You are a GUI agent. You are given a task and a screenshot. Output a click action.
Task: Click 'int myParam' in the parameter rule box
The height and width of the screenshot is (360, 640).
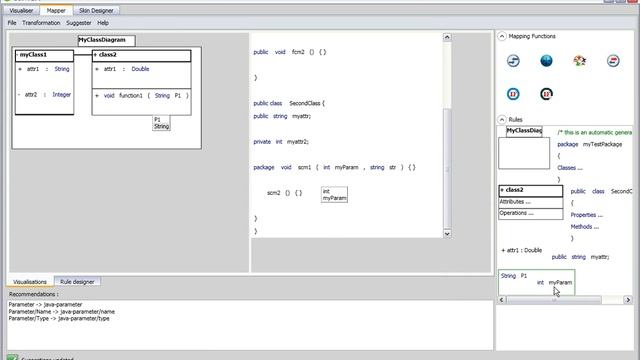[x=554, y=282]
